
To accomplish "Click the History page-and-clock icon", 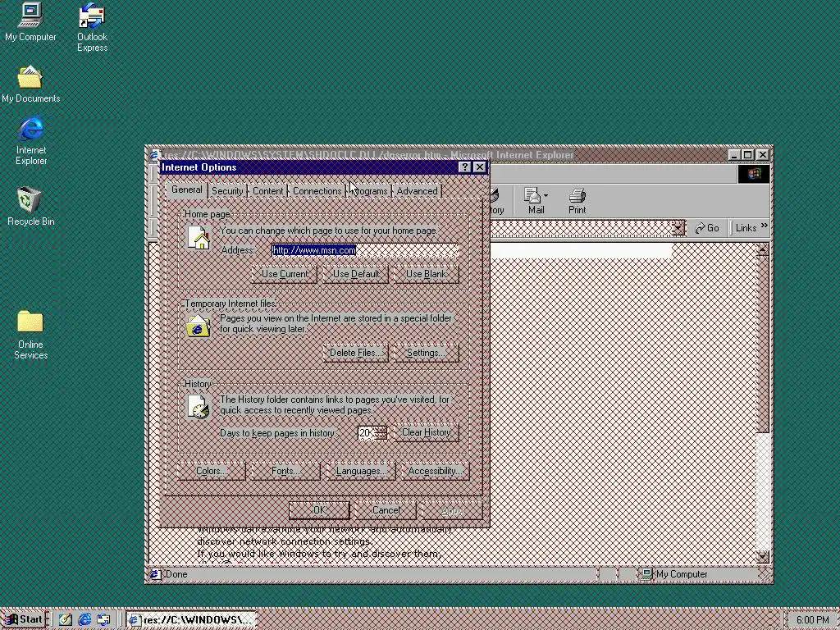I will click(x=198, y=407).
